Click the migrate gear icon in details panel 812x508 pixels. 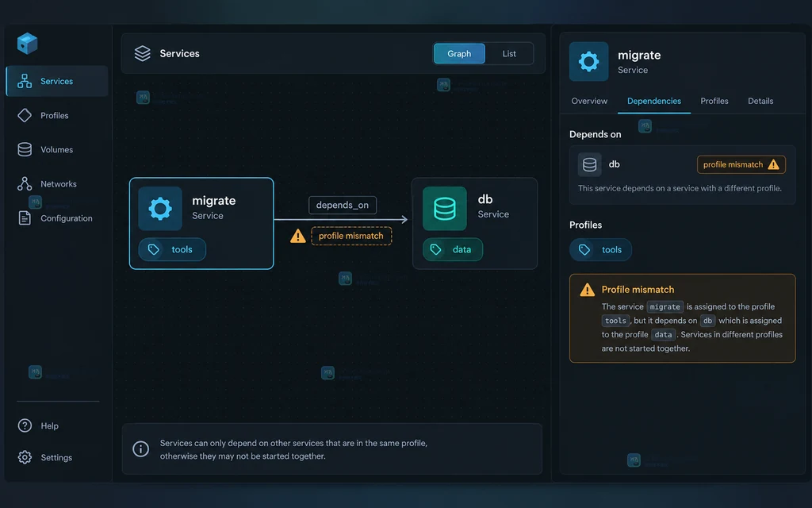[x=589, y=62]
